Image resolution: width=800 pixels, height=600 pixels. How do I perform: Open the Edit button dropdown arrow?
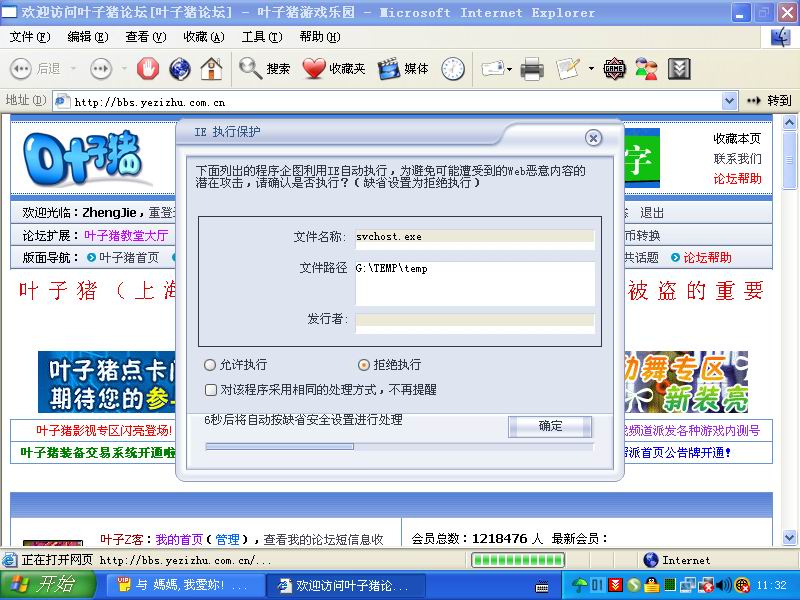tap(591, 68)
